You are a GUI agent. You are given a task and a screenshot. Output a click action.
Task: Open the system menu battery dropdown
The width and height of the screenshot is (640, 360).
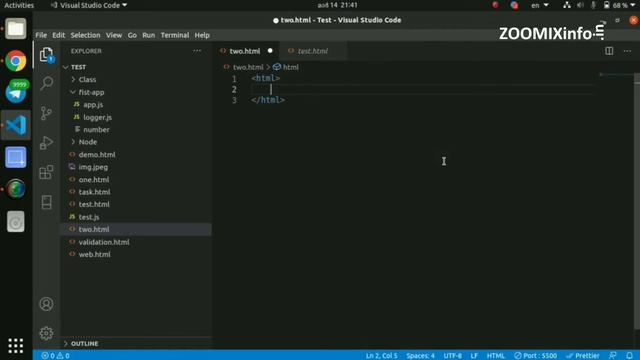click(x=620, y=5)
